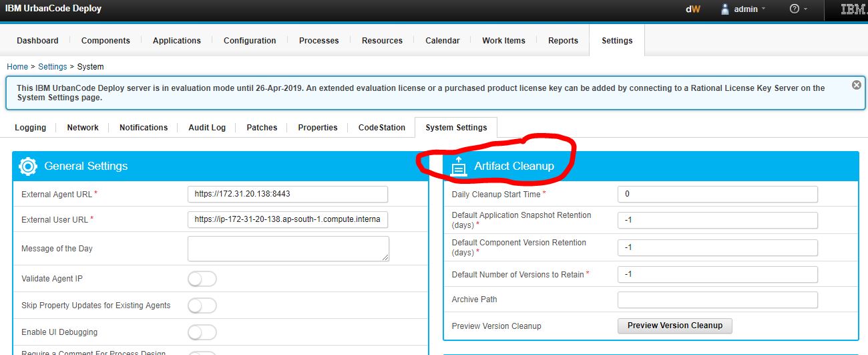Viewport: 868px width, 355px height.
Task: Click the IBM UrbanCode Deploy title
Action: coord(53,9)
